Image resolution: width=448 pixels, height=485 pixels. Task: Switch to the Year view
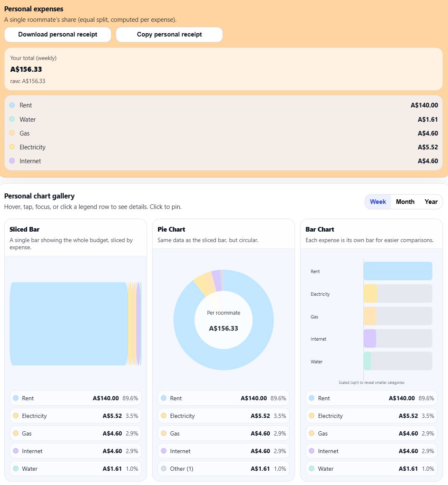431,202
